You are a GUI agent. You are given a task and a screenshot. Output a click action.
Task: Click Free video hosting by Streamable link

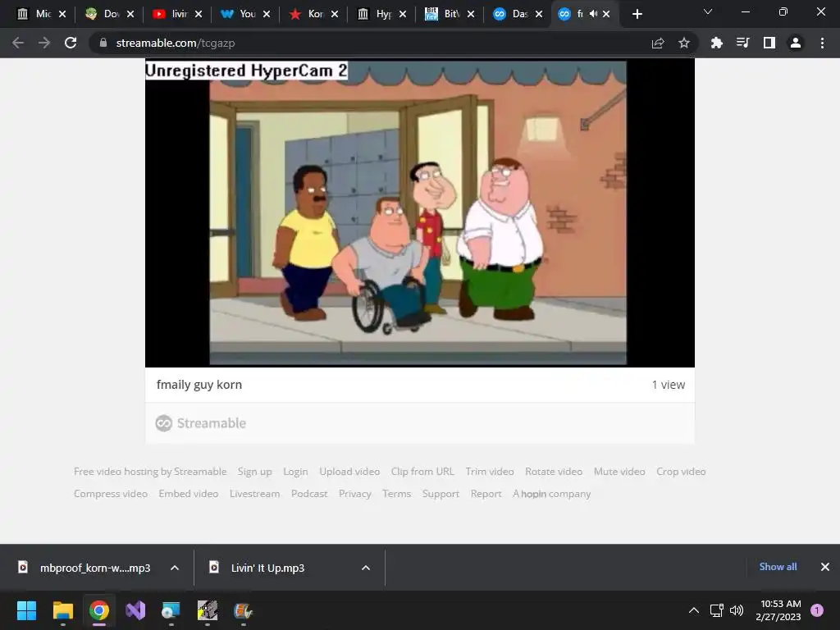150,472
